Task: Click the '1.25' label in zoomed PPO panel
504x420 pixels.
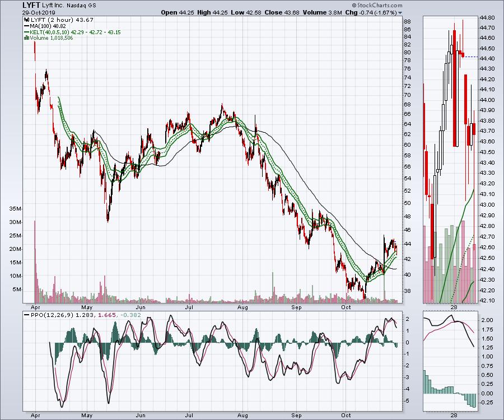Action: click(x=487, y=347)
